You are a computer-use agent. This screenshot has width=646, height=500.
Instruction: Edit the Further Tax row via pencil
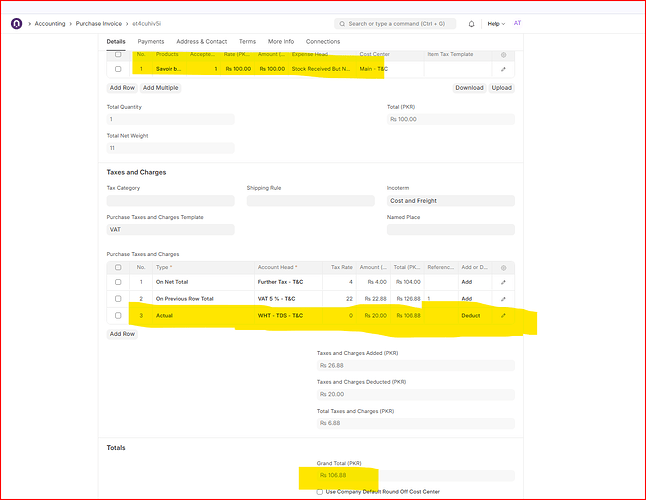tap(503, 283)
